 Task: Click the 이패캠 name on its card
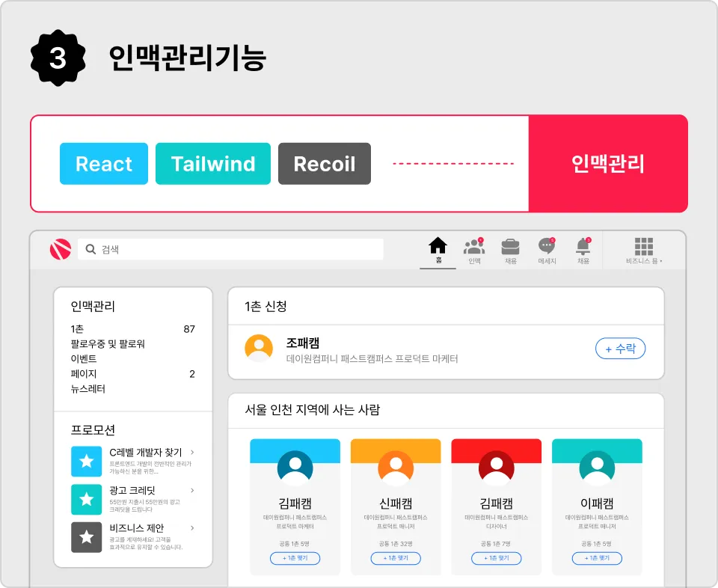tap(597, 503)
